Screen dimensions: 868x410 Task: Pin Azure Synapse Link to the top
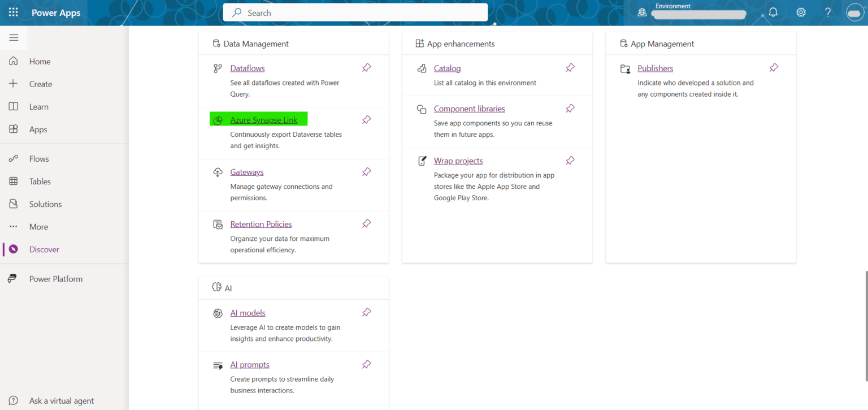pos(366,119)
